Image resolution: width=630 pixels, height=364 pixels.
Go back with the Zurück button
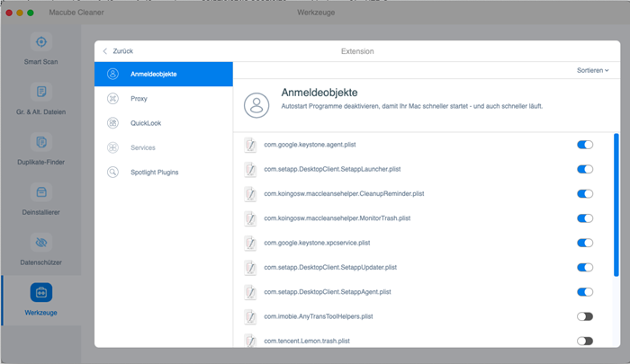[x=118, y=51]
